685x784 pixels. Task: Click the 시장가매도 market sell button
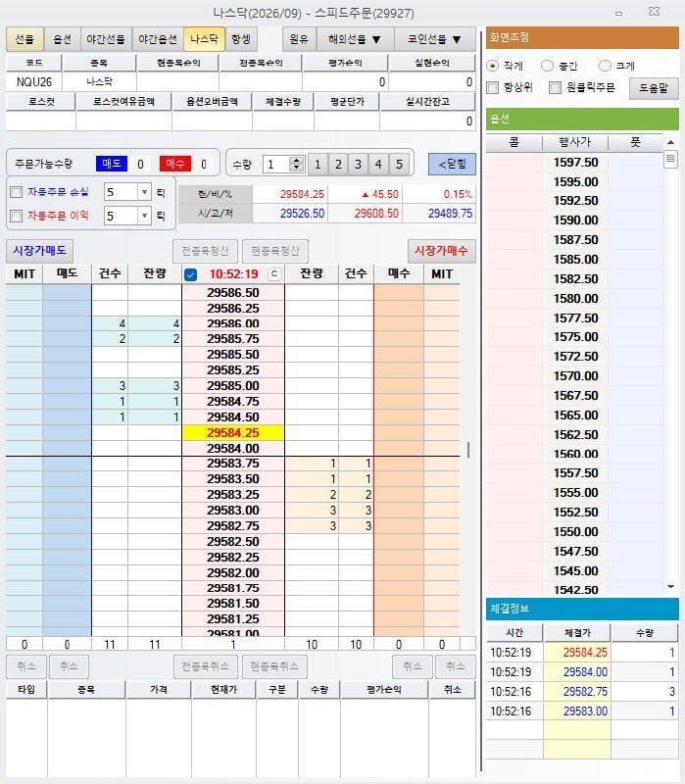[39, 251]
